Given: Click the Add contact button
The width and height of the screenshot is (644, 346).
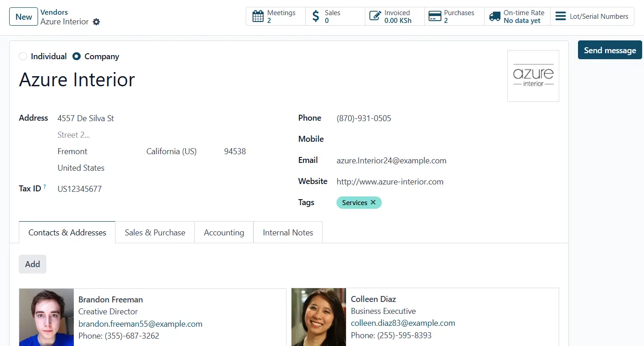Looking at the screenshot, I should pos(33,264).
